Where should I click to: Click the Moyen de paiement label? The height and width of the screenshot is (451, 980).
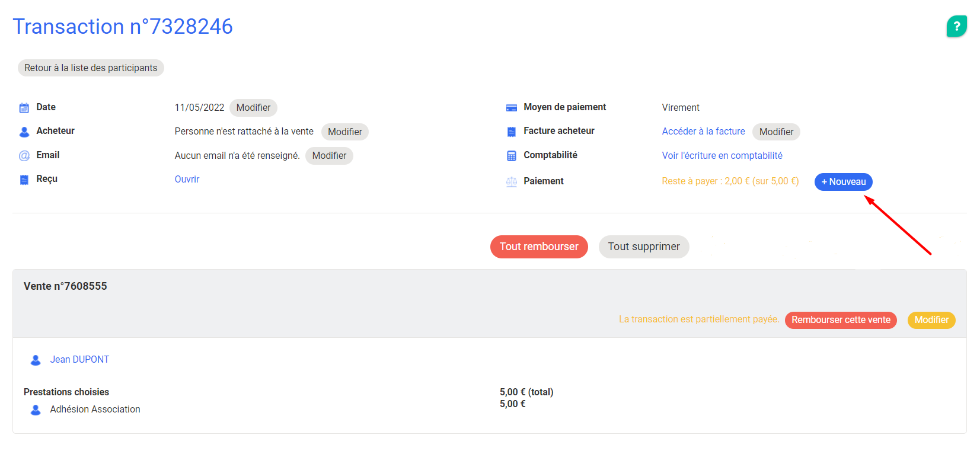click(564, 107)
